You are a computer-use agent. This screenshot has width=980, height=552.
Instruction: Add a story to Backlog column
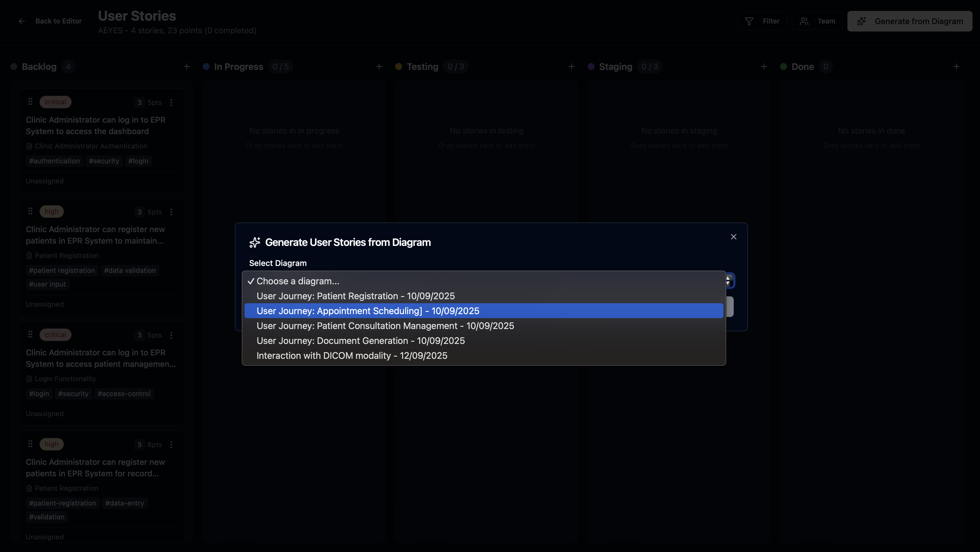(186, 66)
